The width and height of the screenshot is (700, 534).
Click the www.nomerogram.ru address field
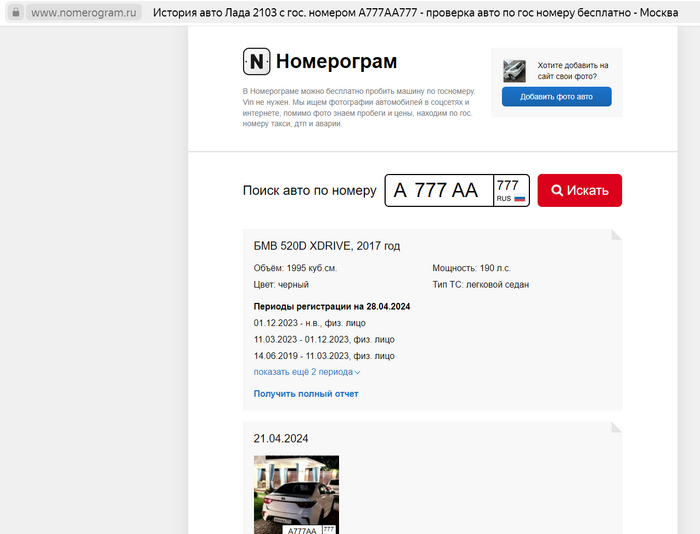tap(83, 13)
